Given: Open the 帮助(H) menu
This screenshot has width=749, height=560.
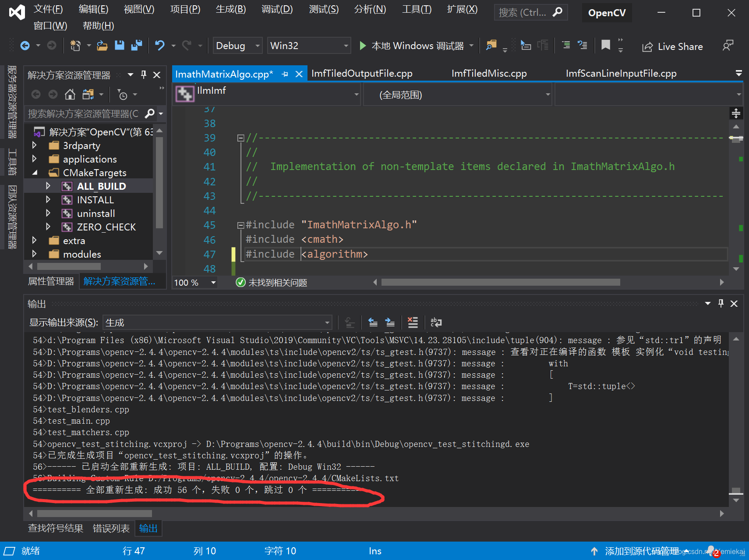Looking at the screenshot, I should 98,26.
